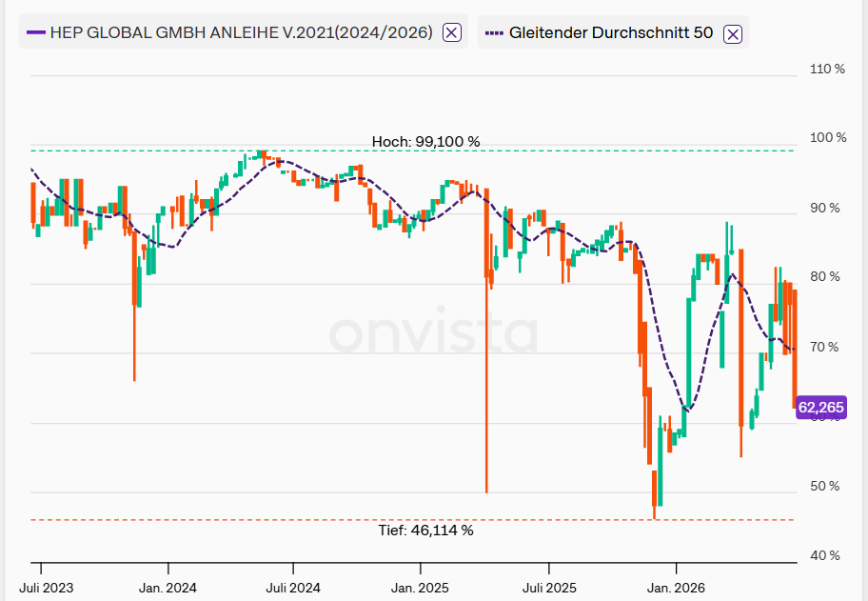This screenshot has height=601, width=868.
Task: Click the 62,265 current price badge
Action: tap(821, 408)
